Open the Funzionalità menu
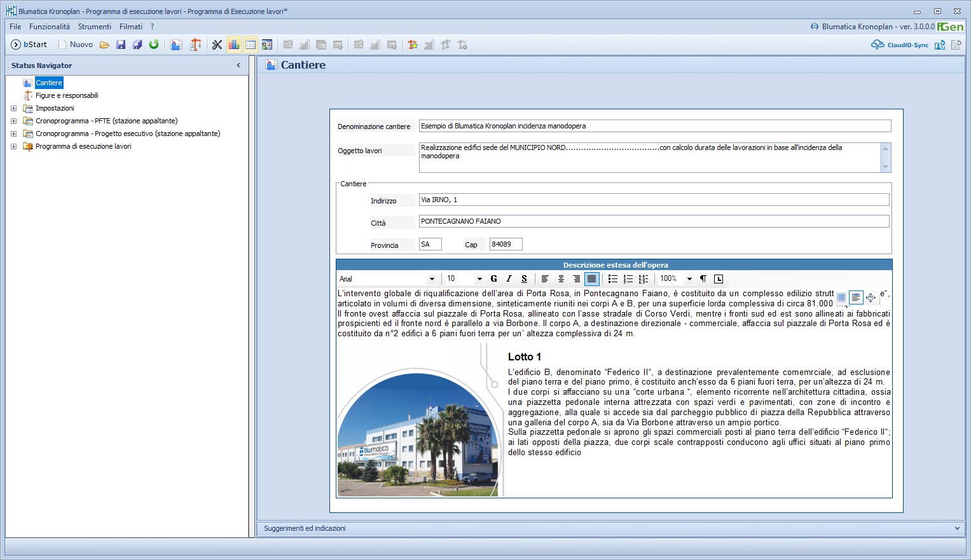This screenshot has width=971, height=560. pyautogui.click(x=50, y=27)
